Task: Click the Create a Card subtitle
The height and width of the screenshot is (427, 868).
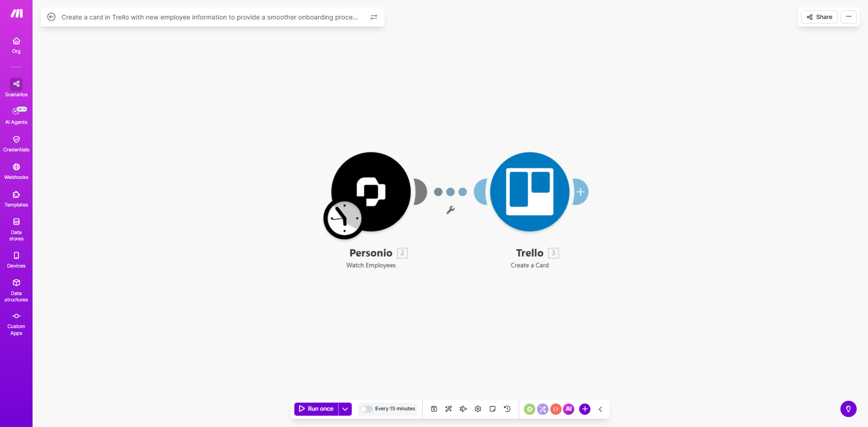Action: (530, 265)
